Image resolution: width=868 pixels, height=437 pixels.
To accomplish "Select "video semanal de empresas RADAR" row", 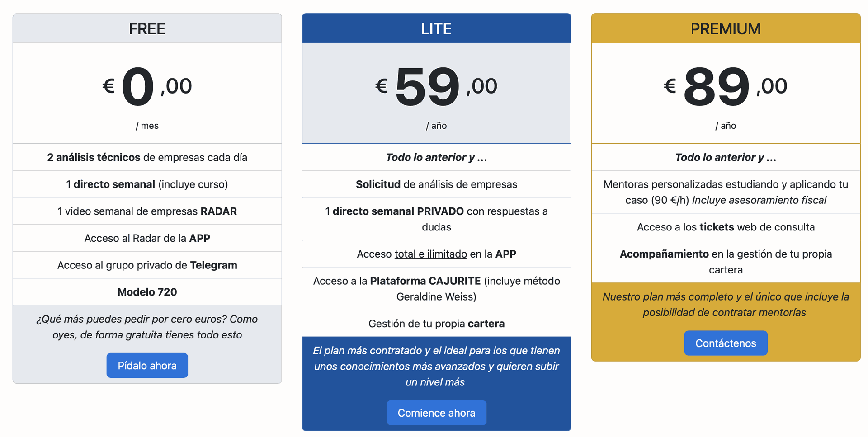I will [147, 211].
